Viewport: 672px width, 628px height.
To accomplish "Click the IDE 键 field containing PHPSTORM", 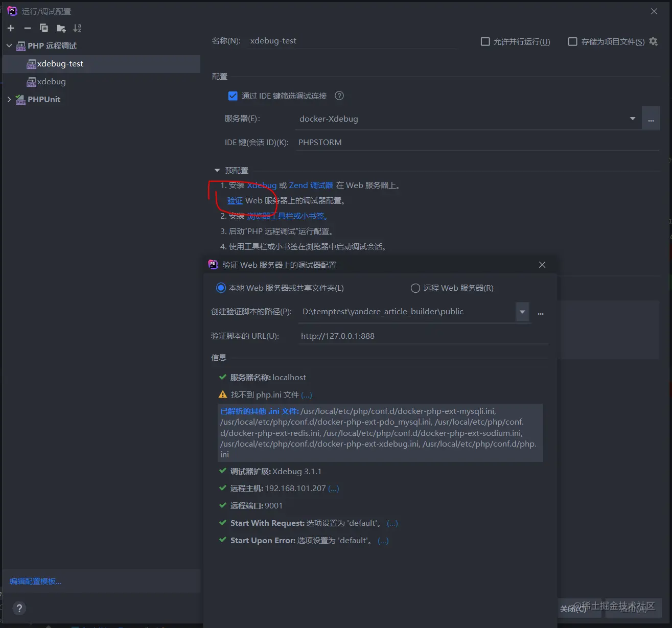I will click(x=478, y=143).
